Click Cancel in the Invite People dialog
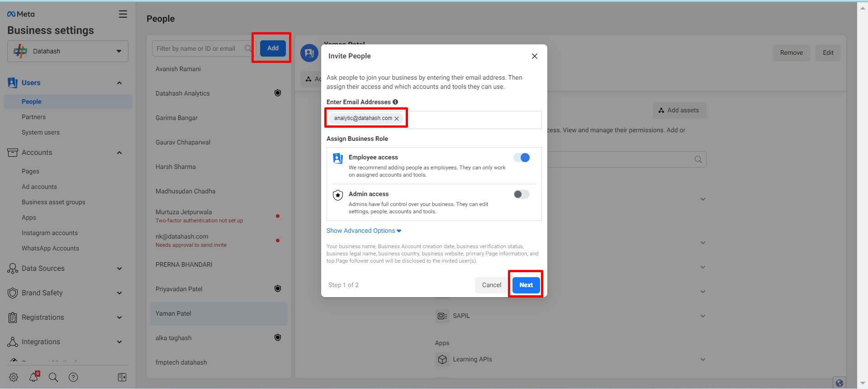 coord(492,285)
